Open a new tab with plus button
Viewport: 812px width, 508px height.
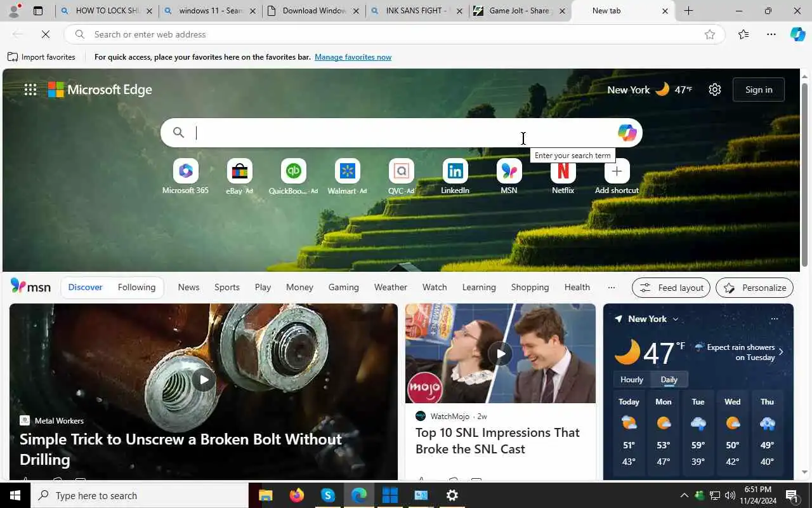pyautogui.click(x=688, y=11)
